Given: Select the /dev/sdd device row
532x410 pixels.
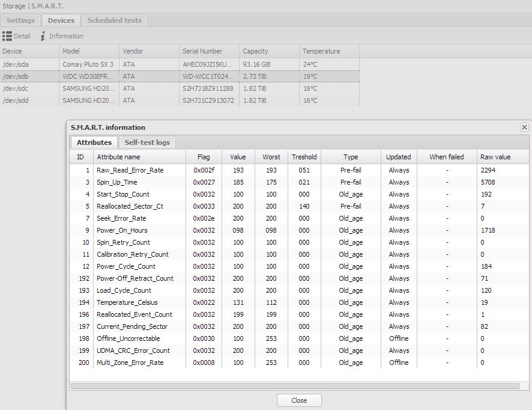Looking at the screenshot, I should 180,100.
